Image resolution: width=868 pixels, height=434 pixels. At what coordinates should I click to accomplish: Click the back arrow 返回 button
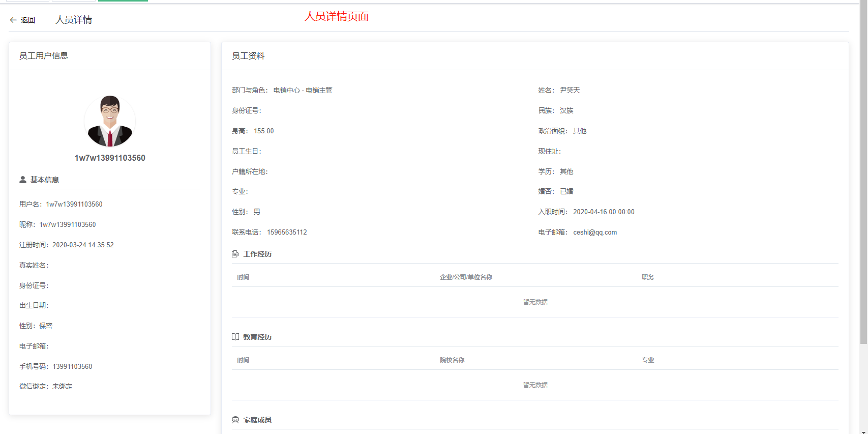(22, 20)
